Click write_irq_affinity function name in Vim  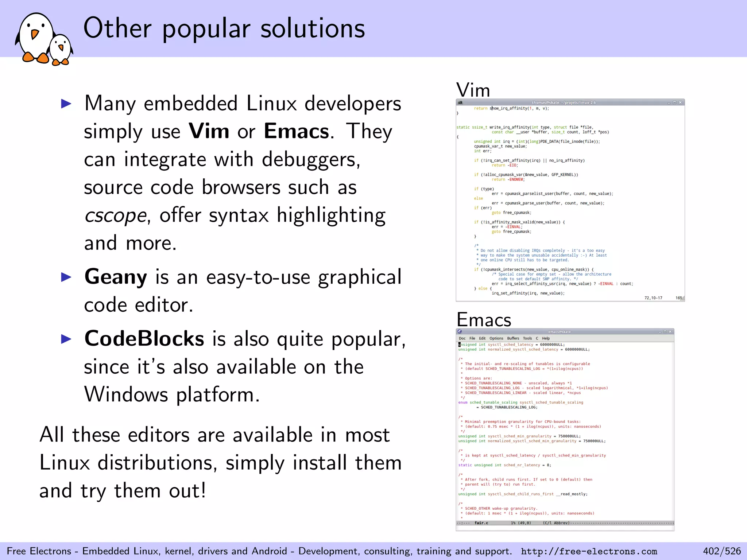click(x=510, y=127)
